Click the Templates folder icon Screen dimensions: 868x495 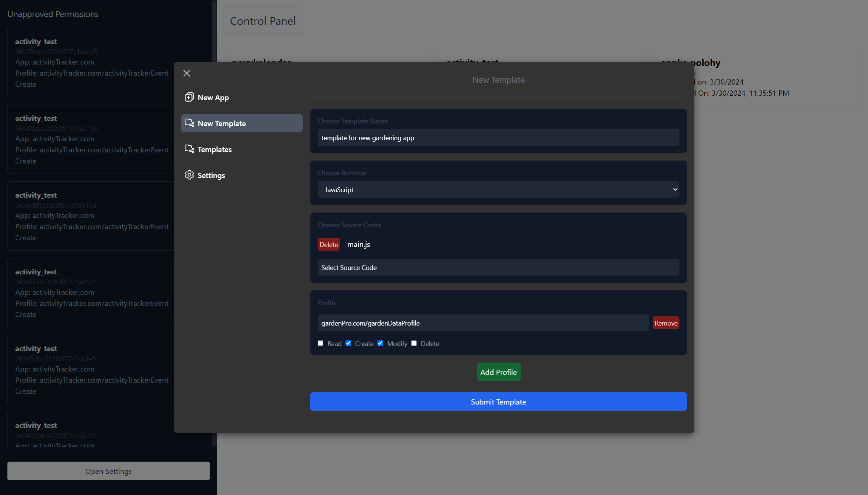[x=189, y=149]
